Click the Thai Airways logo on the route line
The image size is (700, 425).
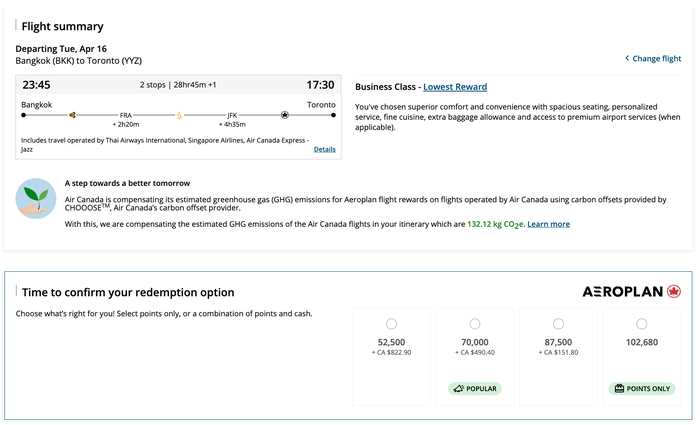coord(72,115)
